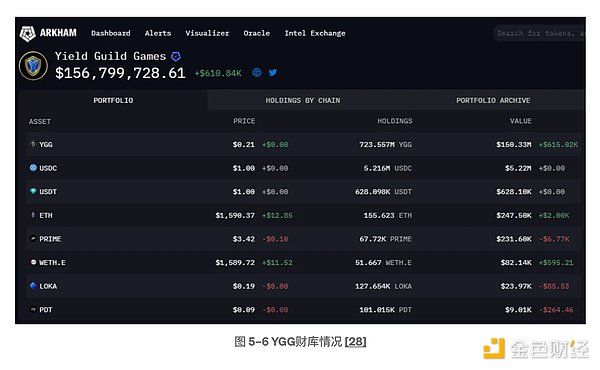
Task: Click the Yield Guild Games shield avatar
Action: point(33,66)
